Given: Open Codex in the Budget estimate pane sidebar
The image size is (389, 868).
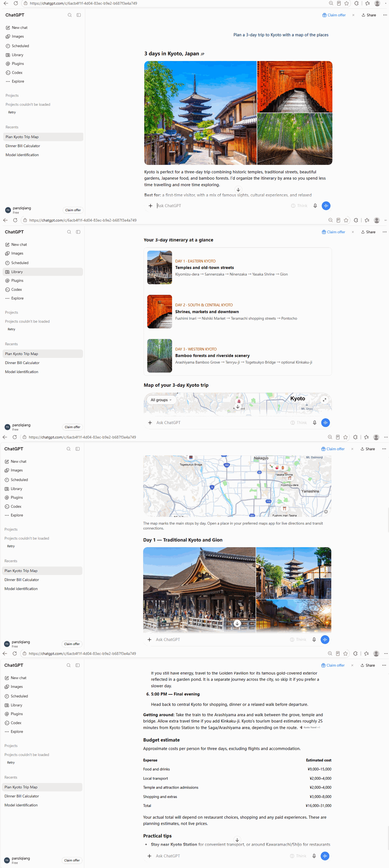Looking at the screenshot, I should point(16,723).
